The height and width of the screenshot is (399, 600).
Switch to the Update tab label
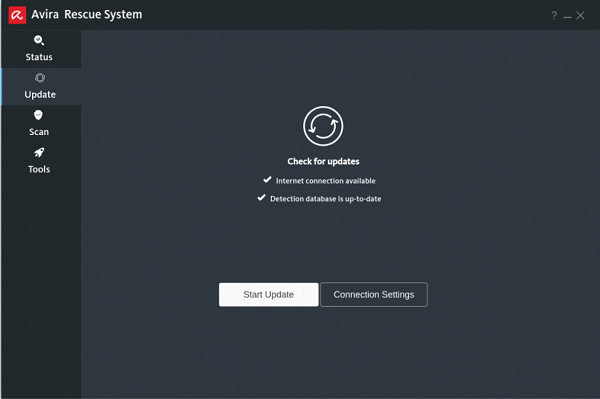(x=40, y=94)
